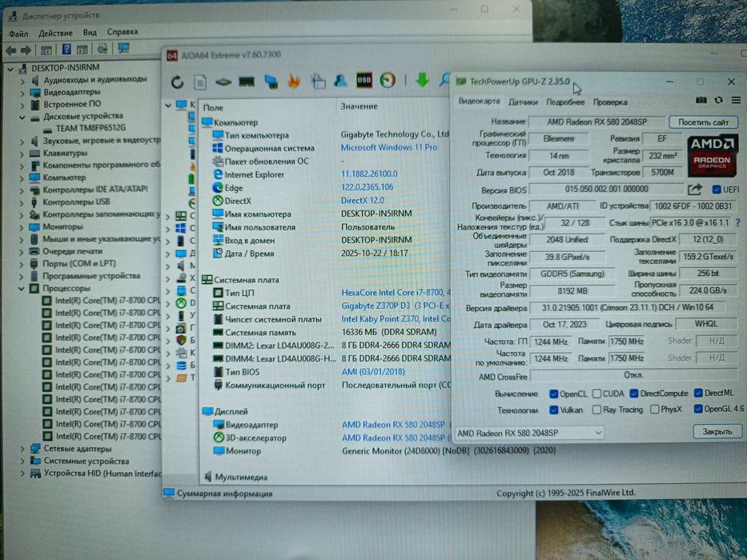Open the Файл menu in Device Manager
The width and height of the screenshot is (747, 560).
(x=18, y=34)
